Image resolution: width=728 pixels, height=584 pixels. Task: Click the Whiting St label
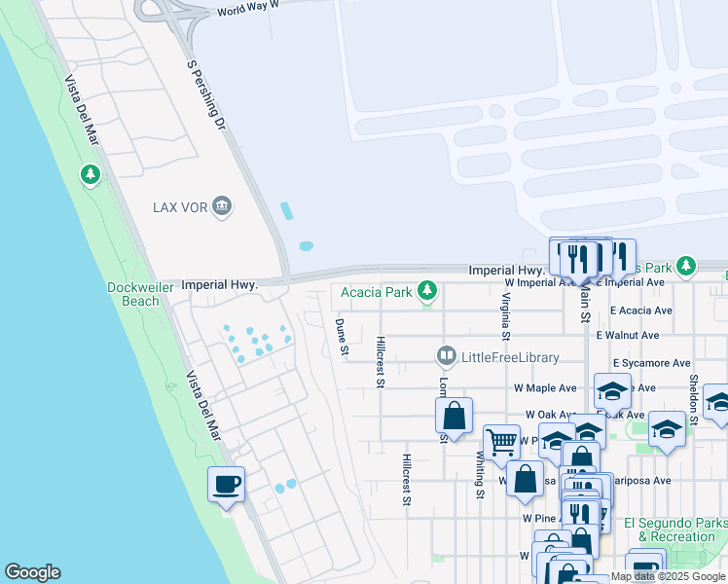(x=480, y=475)
